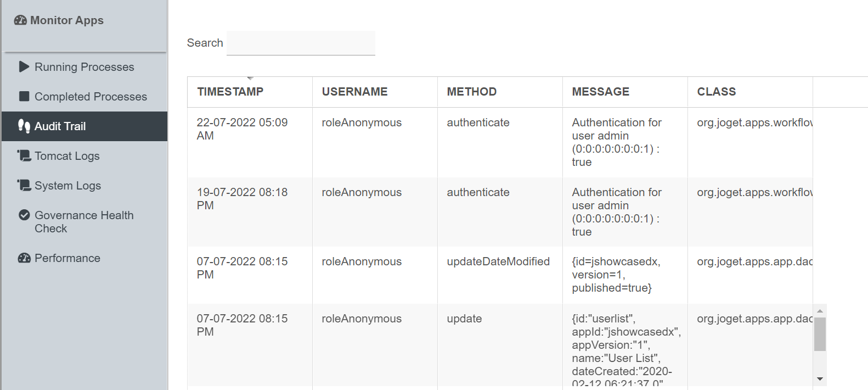The height and width of the screenshot is (390, 868).
Task: Click the Monitor Apps dashboard icon
Action: [20, 20]
